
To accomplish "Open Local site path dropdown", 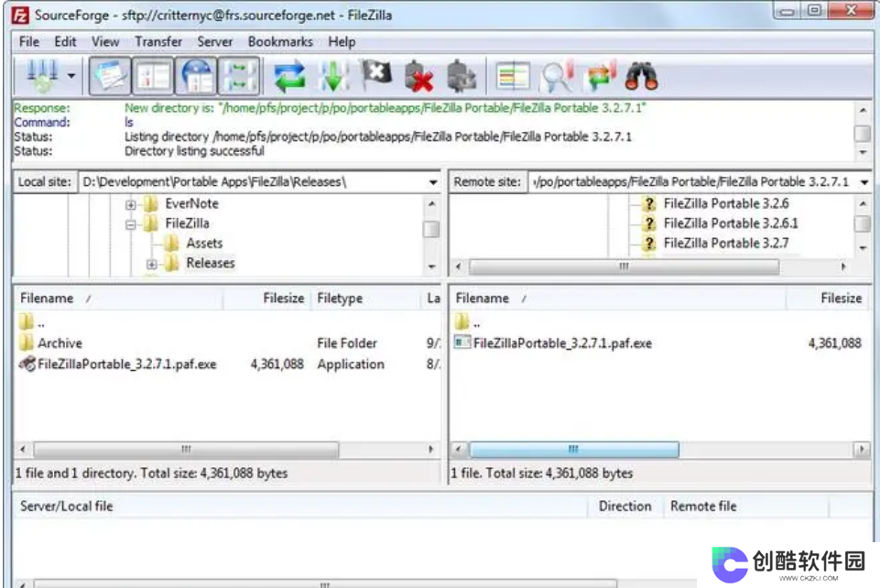I will click(x=433, y=182).
